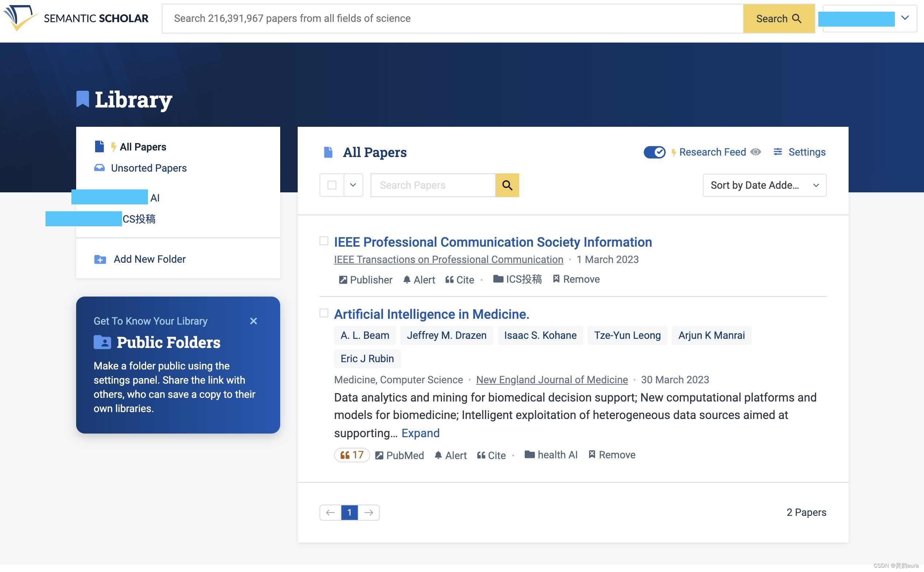Expand the bulk selection chevron dropdown
The width and height of the screenshot is (924, 572).
click(x=353, y=185)
